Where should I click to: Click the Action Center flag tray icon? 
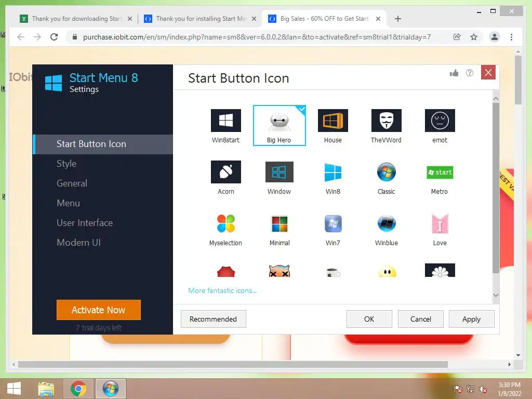pyautogui.click(x=458, y=389)
